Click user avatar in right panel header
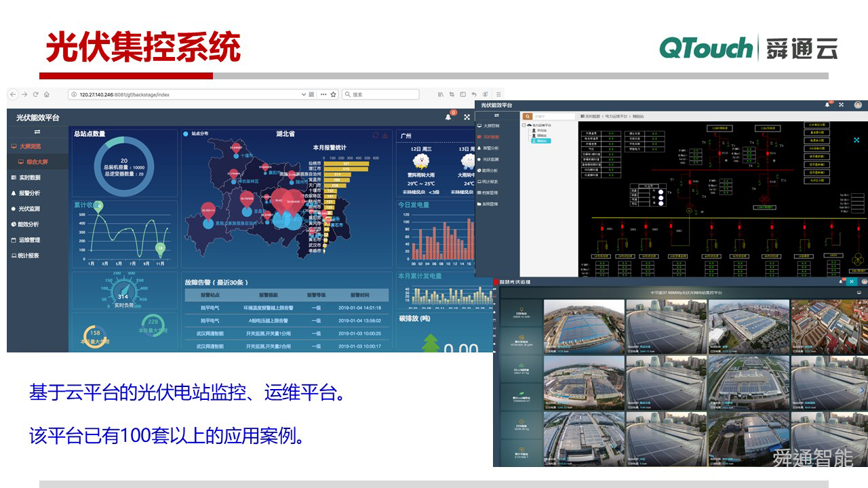This screenshot has width=868, height=488. coord(858,105)
